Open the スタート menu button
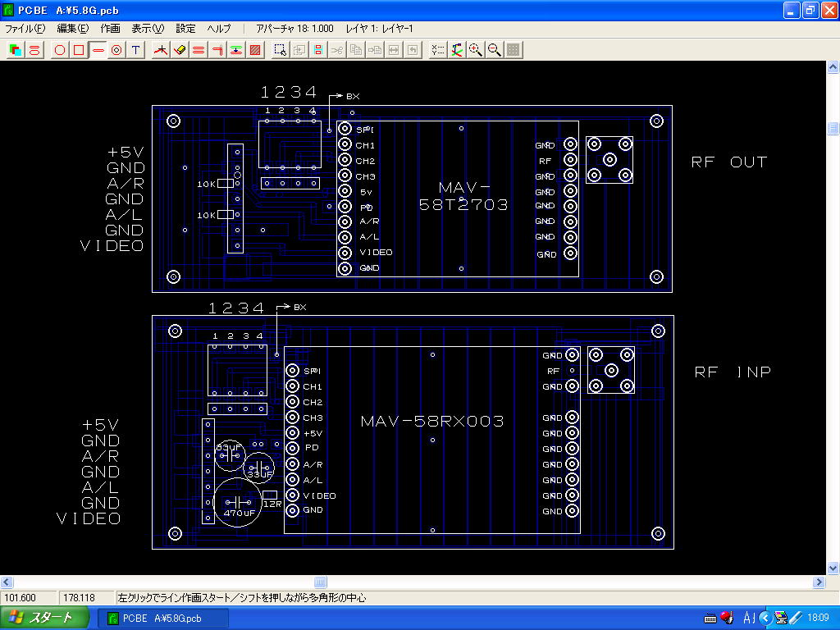840x630 pixels. click(44, 619)
